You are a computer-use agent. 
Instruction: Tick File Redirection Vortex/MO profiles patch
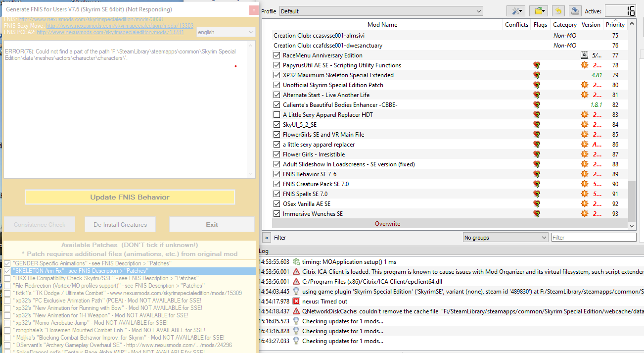(7, 286)
